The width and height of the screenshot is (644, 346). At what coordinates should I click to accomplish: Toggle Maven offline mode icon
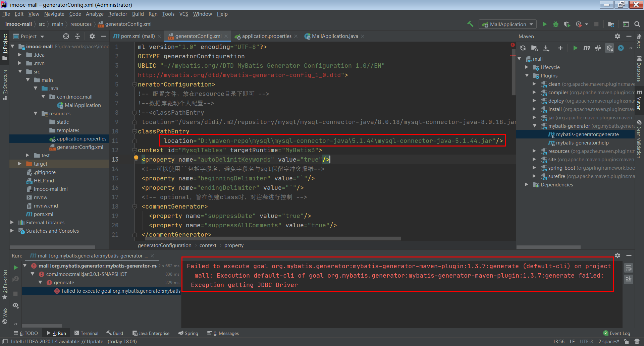click(598, 48)
